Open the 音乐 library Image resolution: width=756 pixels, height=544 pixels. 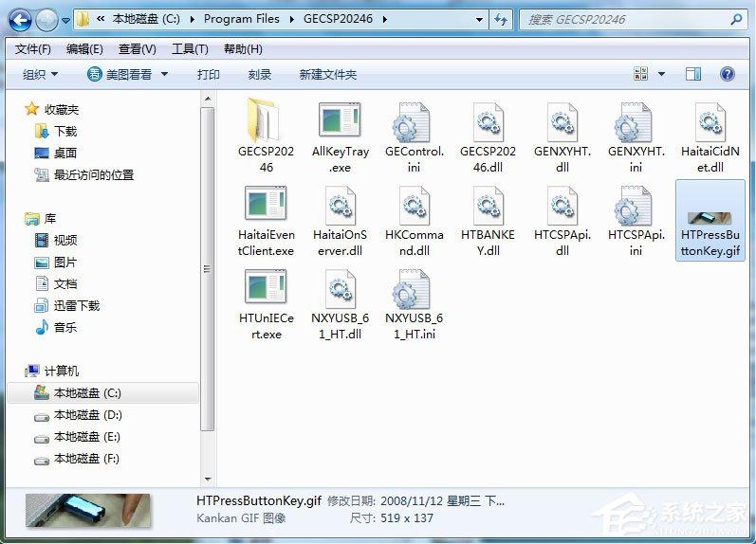[x=65, y=327]
